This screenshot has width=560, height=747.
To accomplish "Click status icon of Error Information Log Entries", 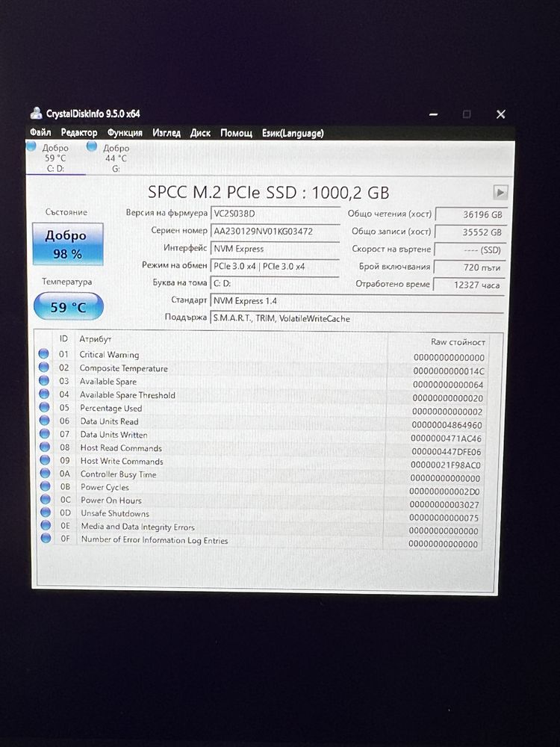I will coord(46,538).
